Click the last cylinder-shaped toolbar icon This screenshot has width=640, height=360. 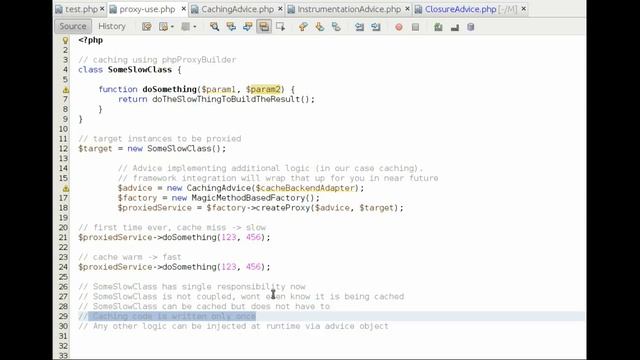pos(471,27)
